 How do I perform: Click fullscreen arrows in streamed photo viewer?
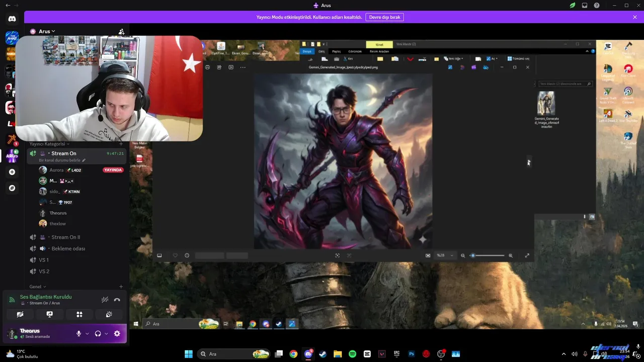point(527,255)
